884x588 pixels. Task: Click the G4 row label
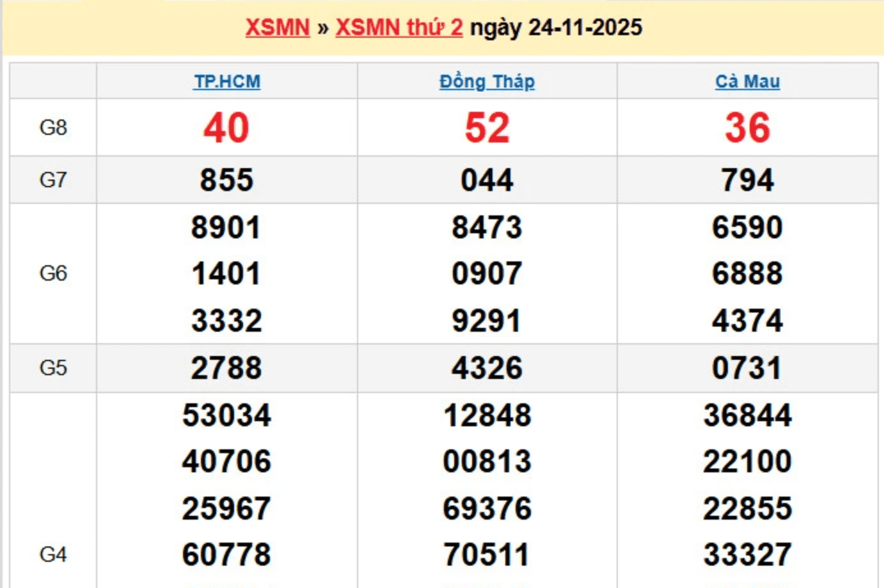[x=53, y=554]
